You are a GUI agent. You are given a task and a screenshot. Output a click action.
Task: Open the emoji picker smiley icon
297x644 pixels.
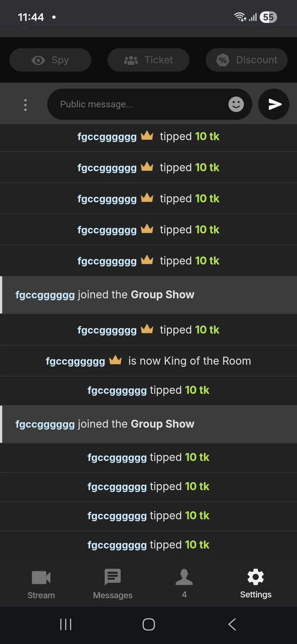[x=236, y=104]
